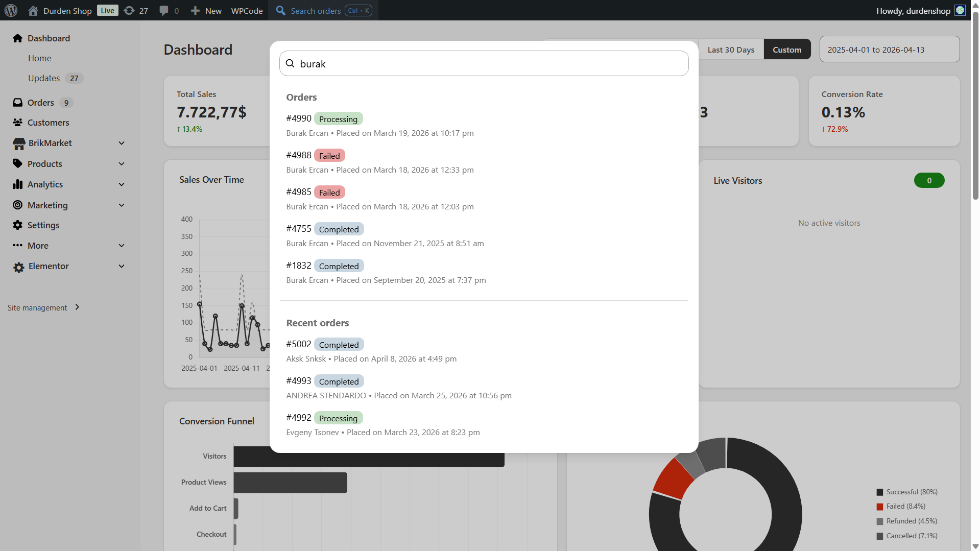Expand the Marketing submenu chevron
This screenshot has height=551, width=980.
tap(122, 205)
